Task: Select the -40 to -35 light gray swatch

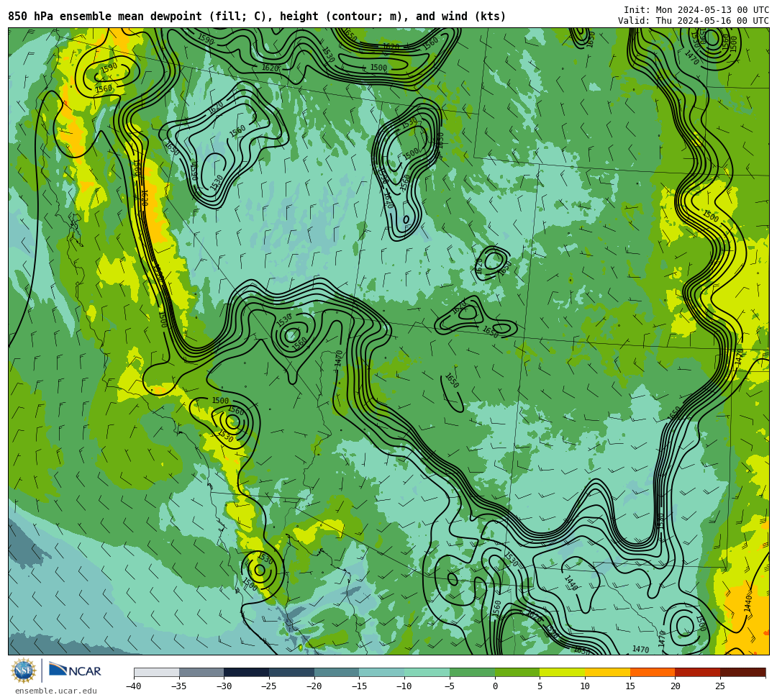Action: coord(157,672)
